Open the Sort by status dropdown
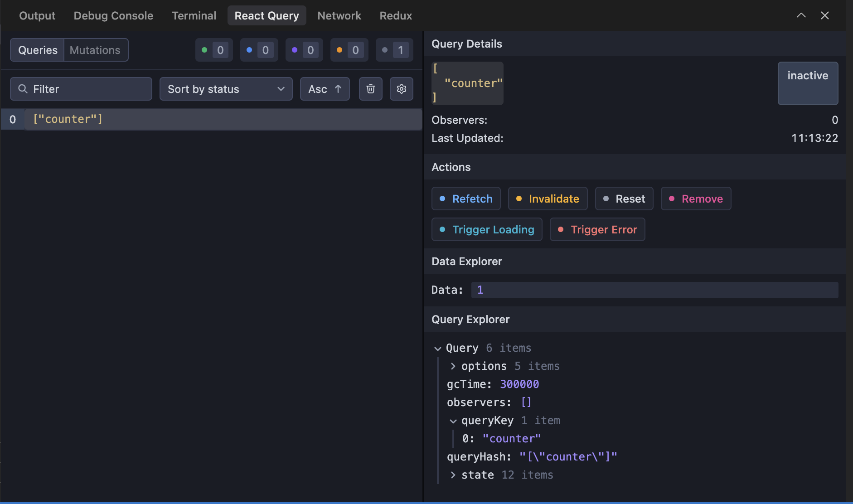 click(x=226, y=89)
